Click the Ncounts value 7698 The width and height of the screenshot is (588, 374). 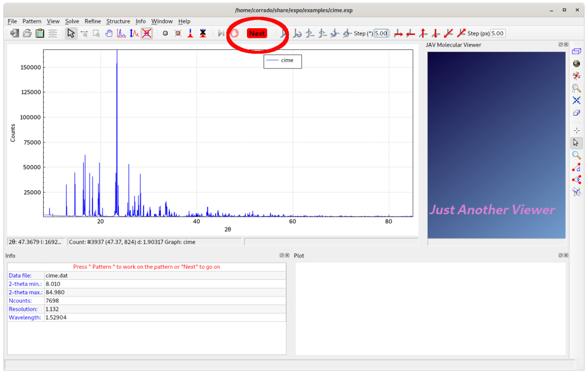point(52,301)
